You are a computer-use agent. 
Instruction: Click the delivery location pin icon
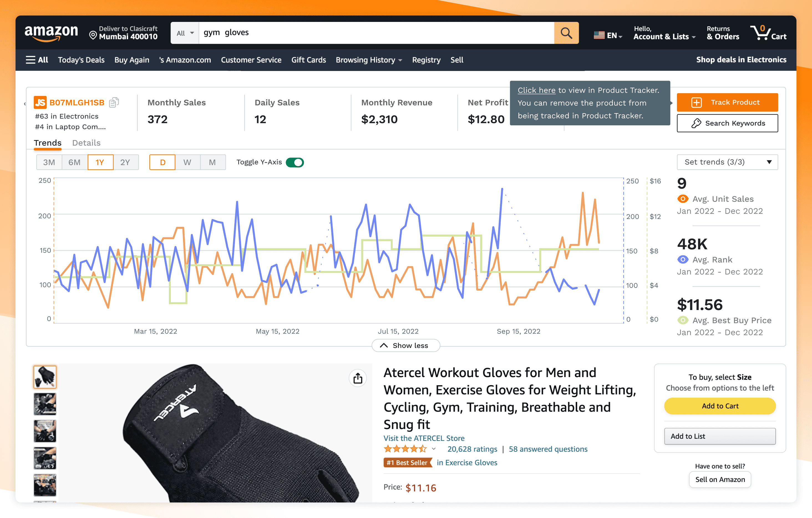tap(93, 35)
